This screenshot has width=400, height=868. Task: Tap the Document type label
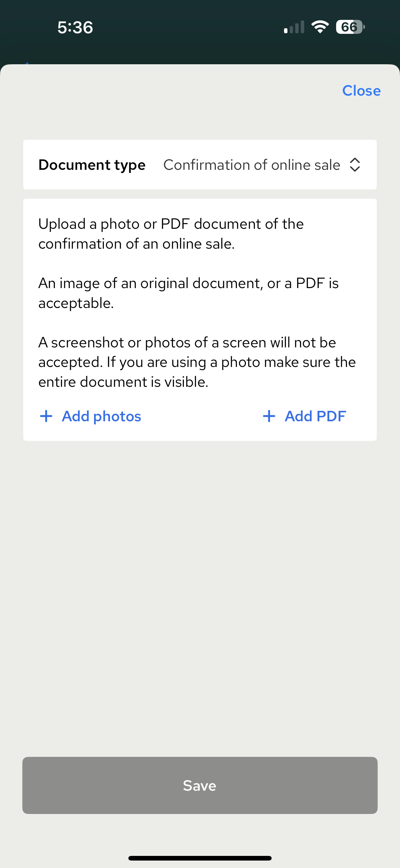click(x=92, y=165)
